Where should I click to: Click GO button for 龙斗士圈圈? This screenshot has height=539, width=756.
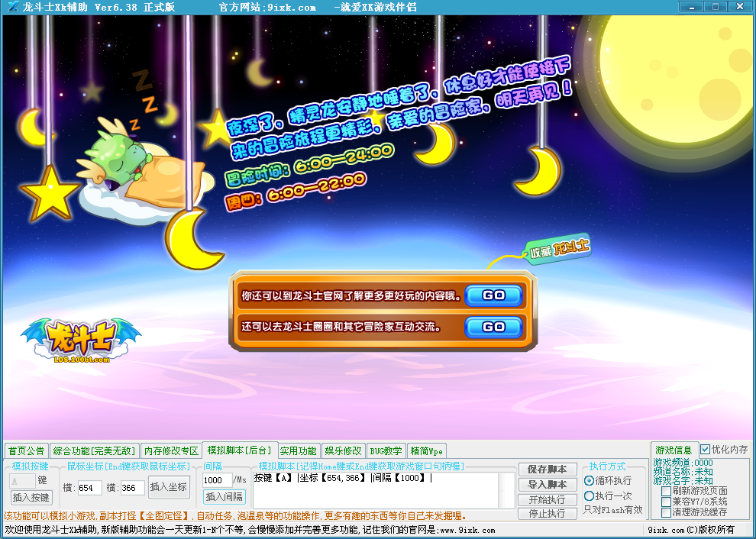494,328
